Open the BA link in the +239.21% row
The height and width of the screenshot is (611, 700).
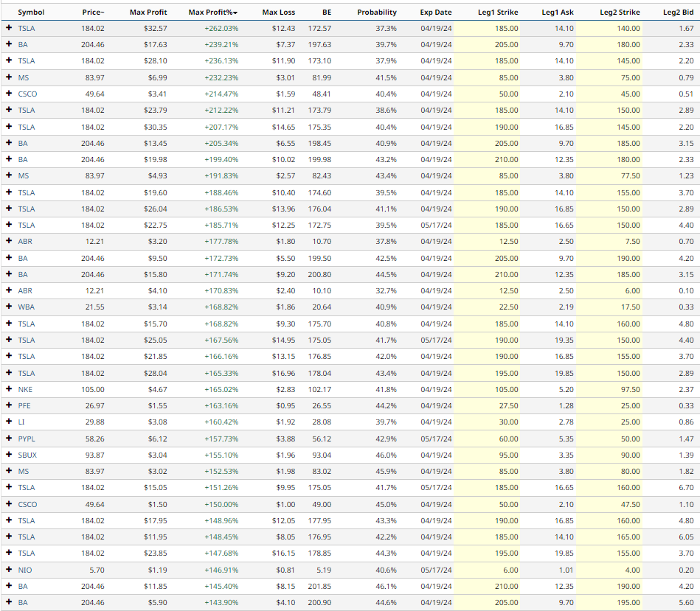(23, 45)
